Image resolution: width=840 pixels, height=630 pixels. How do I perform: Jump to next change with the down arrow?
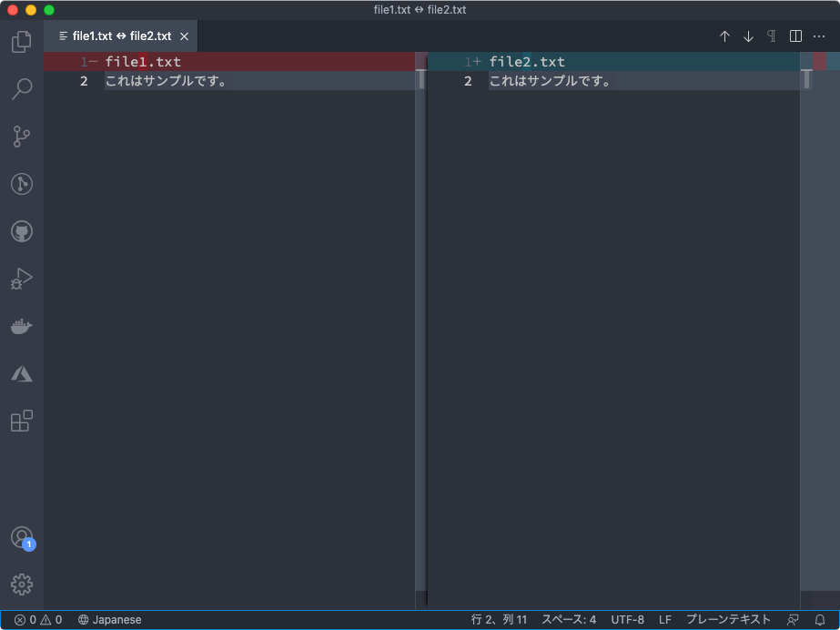tap(748, 36)
